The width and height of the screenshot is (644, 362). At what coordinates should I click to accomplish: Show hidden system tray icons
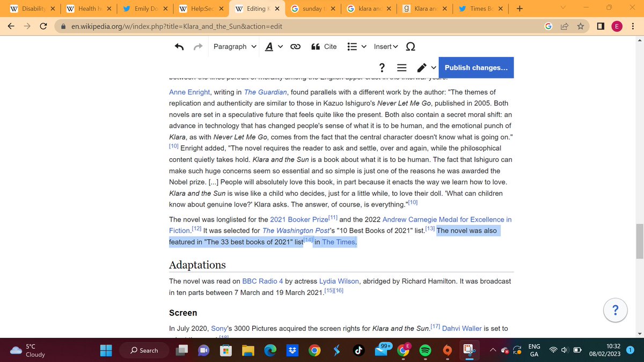coord(492,350)
